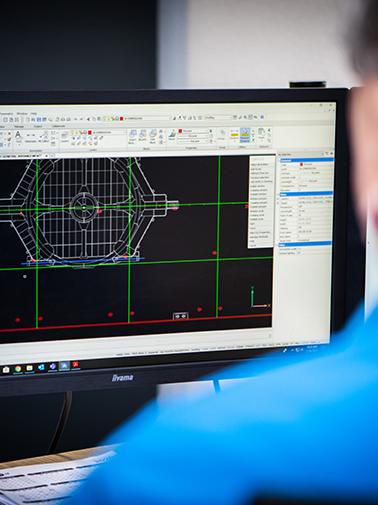Open Outlook from the taskbar
This screenshot has height=505, width=378.
pos(41,367)
